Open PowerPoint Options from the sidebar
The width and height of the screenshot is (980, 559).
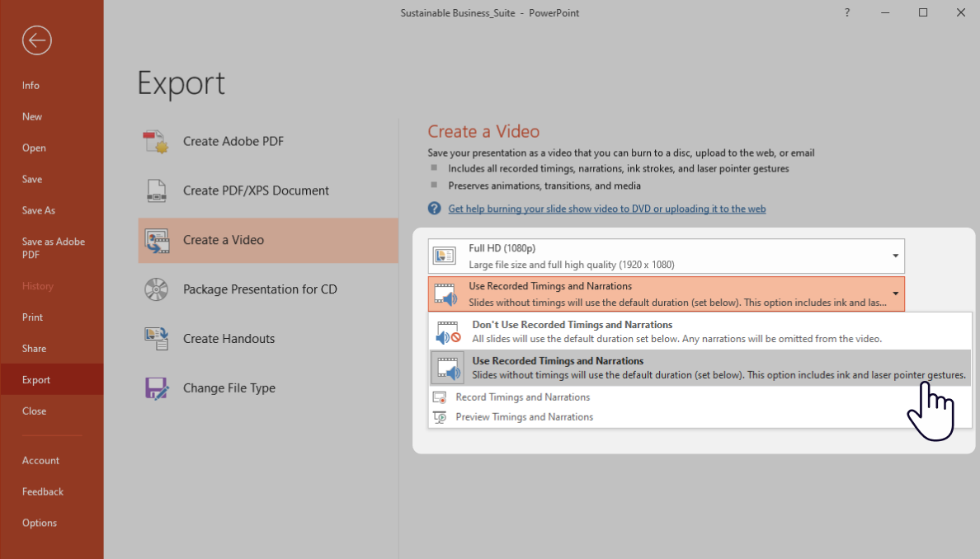pyautogui.click(x=39, y=522)
